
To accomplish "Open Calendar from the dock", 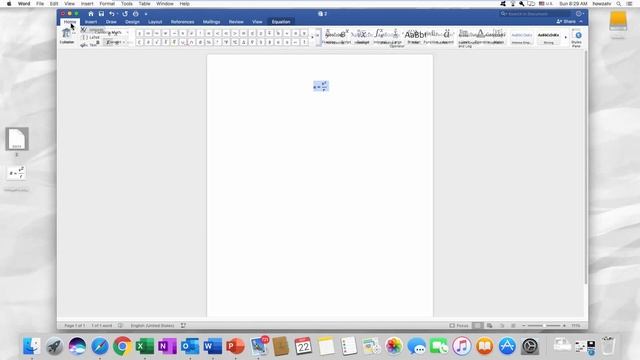I will tap(303, 346).
